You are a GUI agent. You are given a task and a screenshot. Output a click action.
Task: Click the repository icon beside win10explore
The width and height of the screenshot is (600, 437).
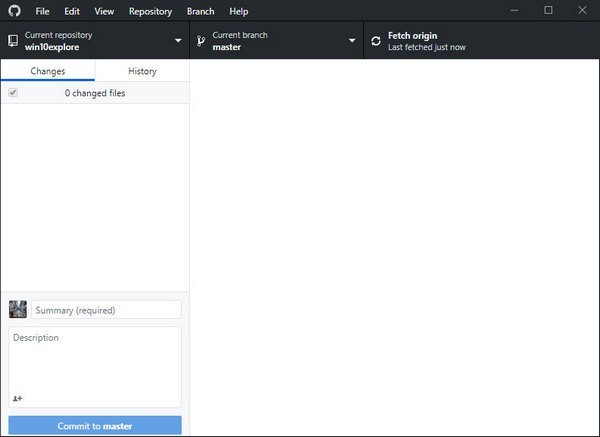point(12,41)
